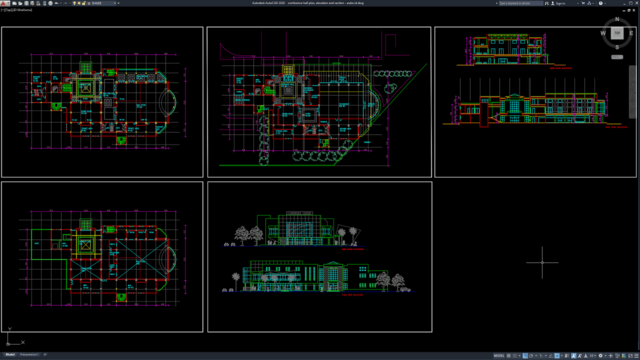
Task: Click West on the ViewCube compass
Action: 603,33
